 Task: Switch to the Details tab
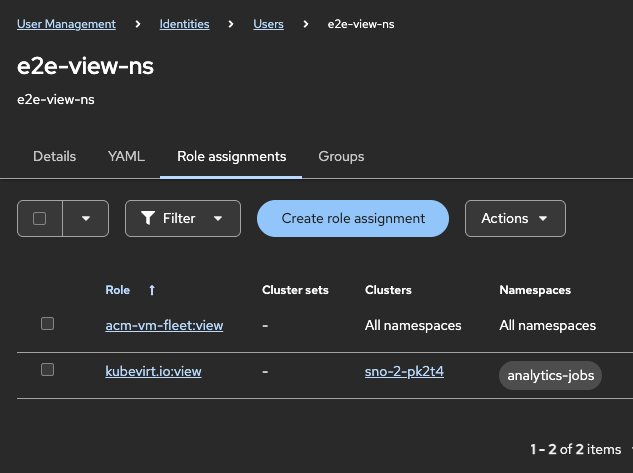click(x=55, y=157)
